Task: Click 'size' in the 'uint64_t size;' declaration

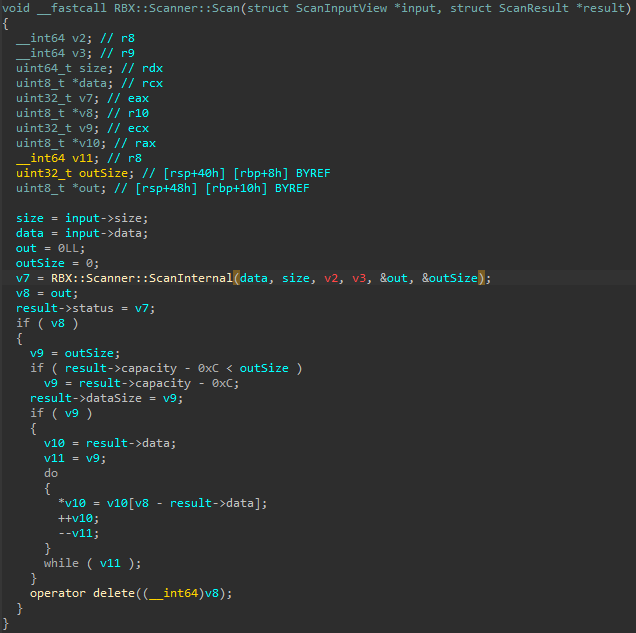Action: (x=93, y=68)
